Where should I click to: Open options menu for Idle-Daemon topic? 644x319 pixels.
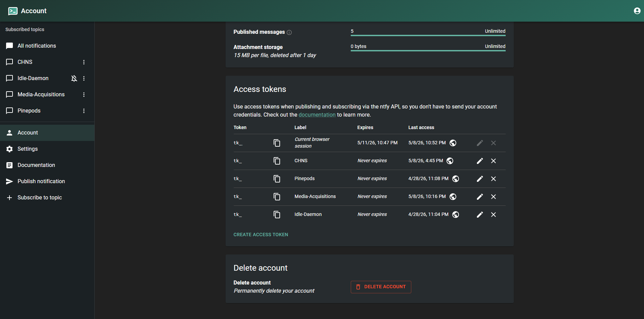[x=84, y=78]
